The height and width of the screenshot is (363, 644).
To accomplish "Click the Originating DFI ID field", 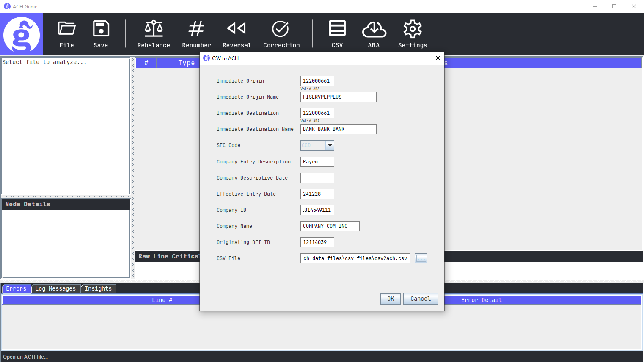I will [317, 242].
